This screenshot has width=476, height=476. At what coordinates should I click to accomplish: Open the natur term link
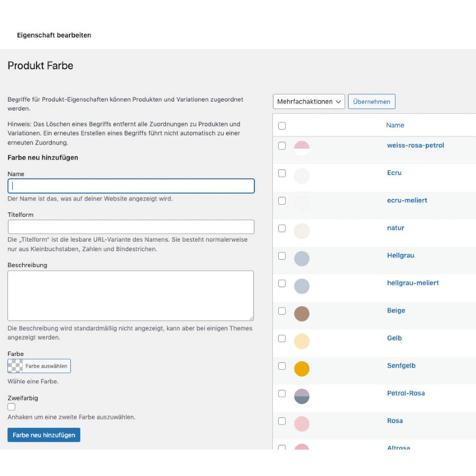pyautogui.click(x=396, y=228)
